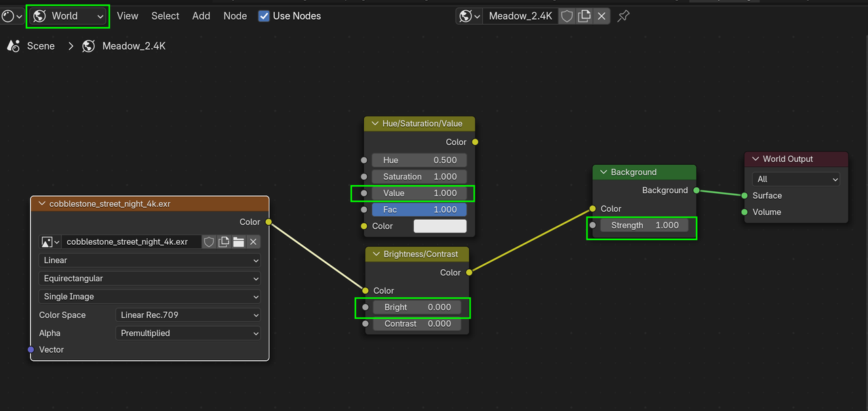
Task: Click the Background output socket
Action: tap(696, 191)
